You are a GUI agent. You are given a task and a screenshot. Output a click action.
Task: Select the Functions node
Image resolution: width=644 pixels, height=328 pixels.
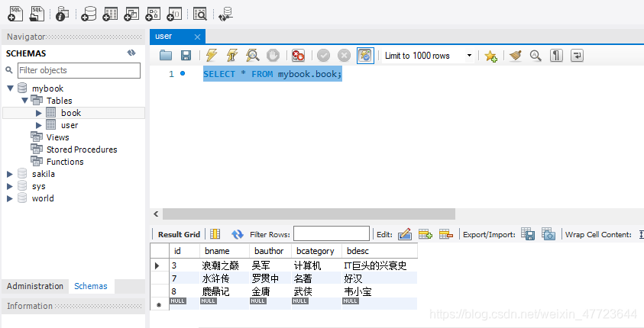[x=65, y=162]
